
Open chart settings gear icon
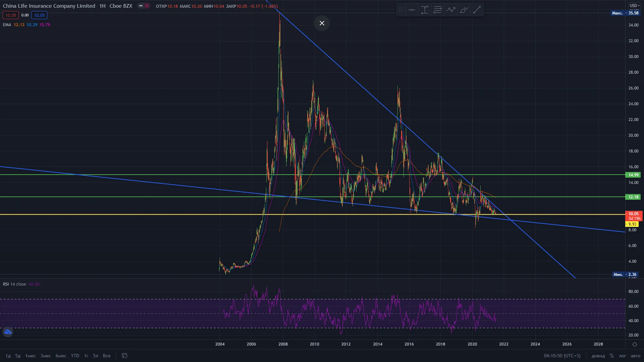(x=635, y=344)
